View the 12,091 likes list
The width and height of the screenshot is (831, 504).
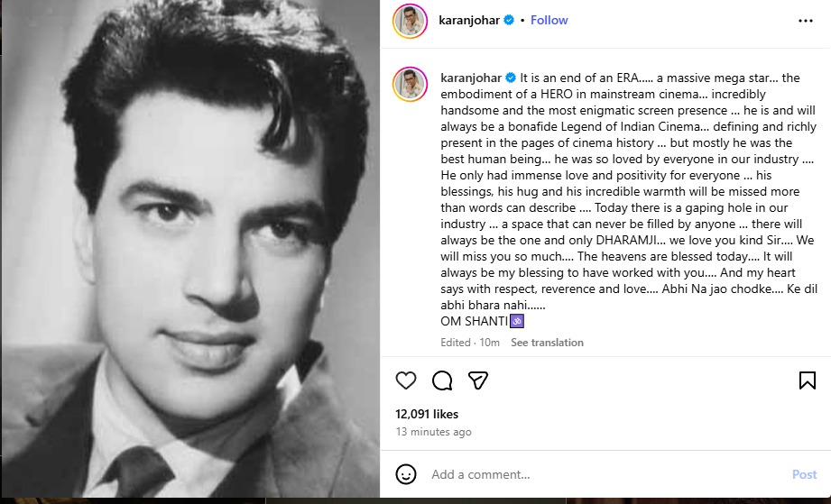pyautogui.click(x=427, y=414)
